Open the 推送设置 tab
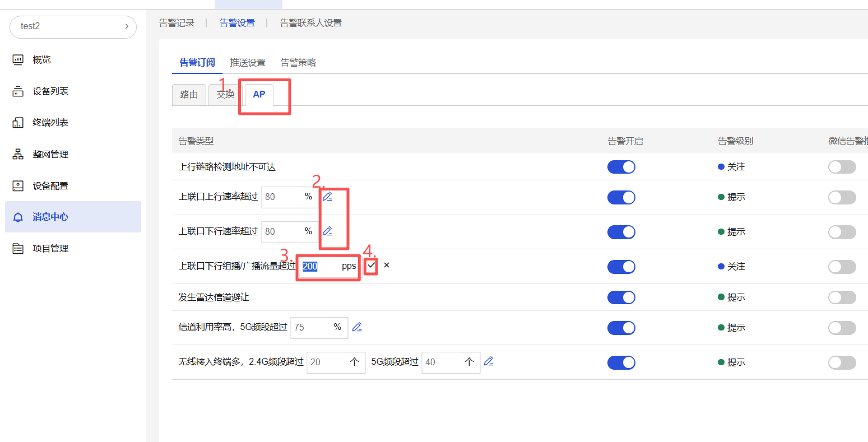 pos(248,62)
